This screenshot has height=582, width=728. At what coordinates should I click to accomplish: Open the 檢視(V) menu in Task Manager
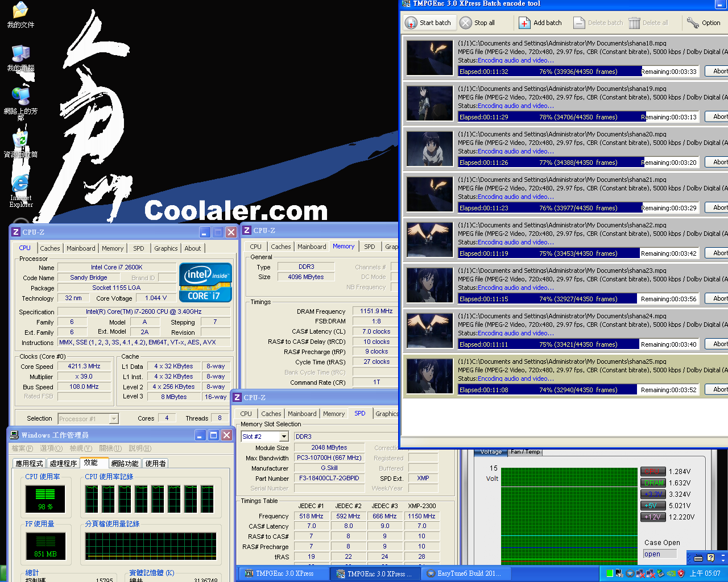point(81,448)
